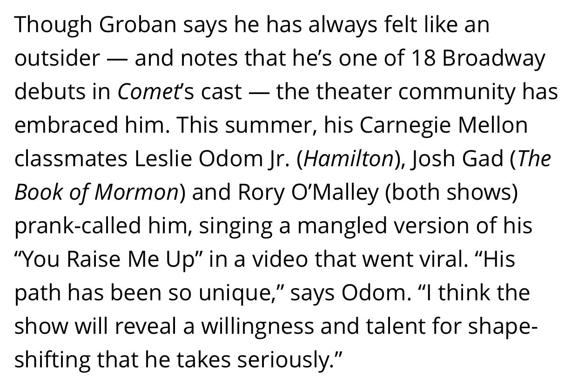Screen dimensions: 578x392
Task: Click the word "Broadway"
Action: pos(493,58)
